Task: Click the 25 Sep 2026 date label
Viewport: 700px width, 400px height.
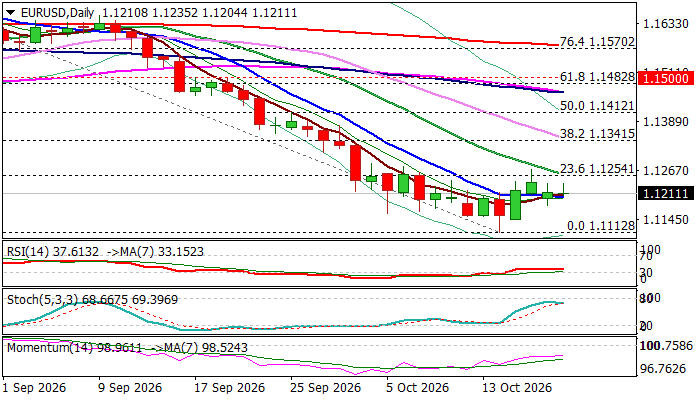Action: [x=325, y=388]
